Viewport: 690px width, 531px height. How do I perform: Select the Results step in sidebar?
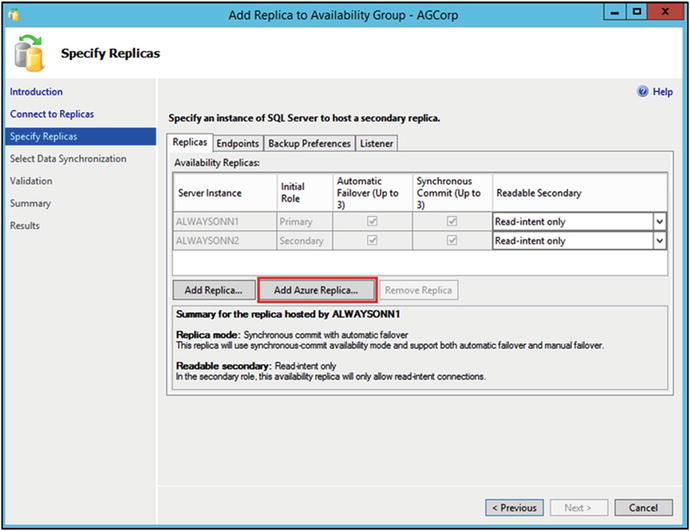[25, 226]
